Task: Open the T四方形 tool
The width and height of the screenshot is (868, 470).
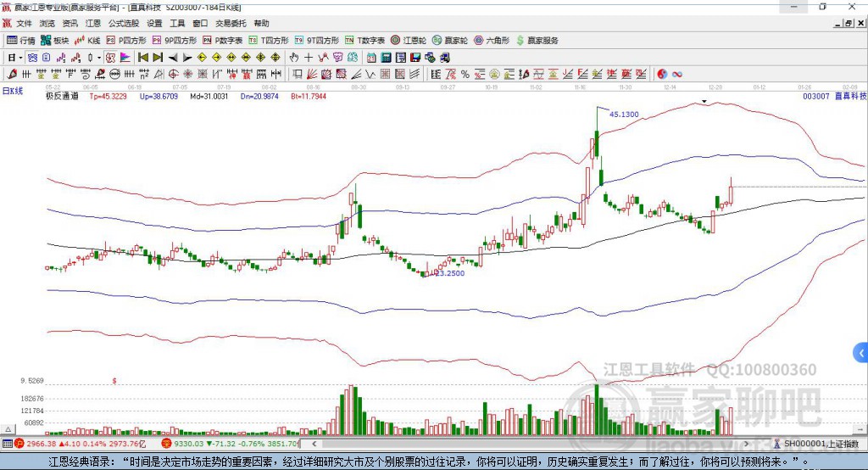Action: pyautogui.click(x=269, y=41)
